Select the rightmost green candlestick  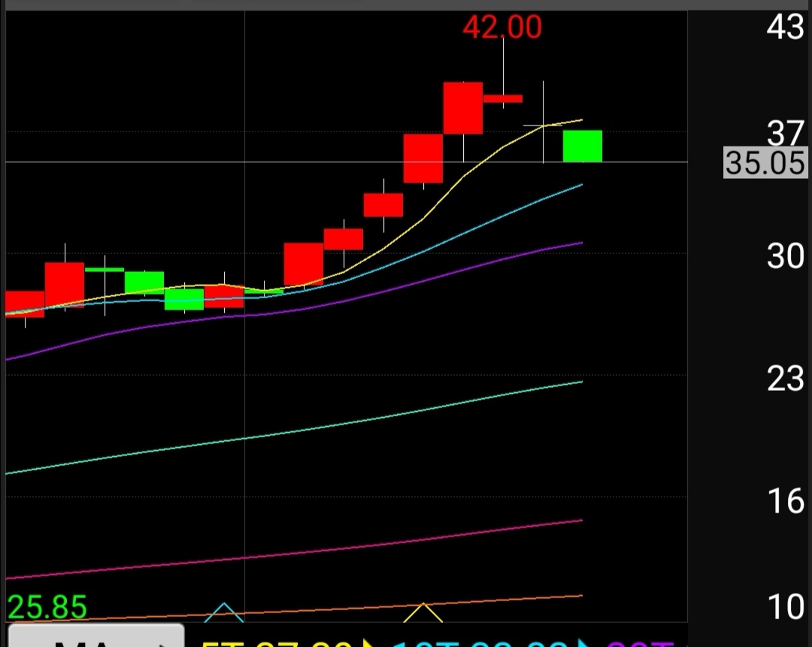583,146
